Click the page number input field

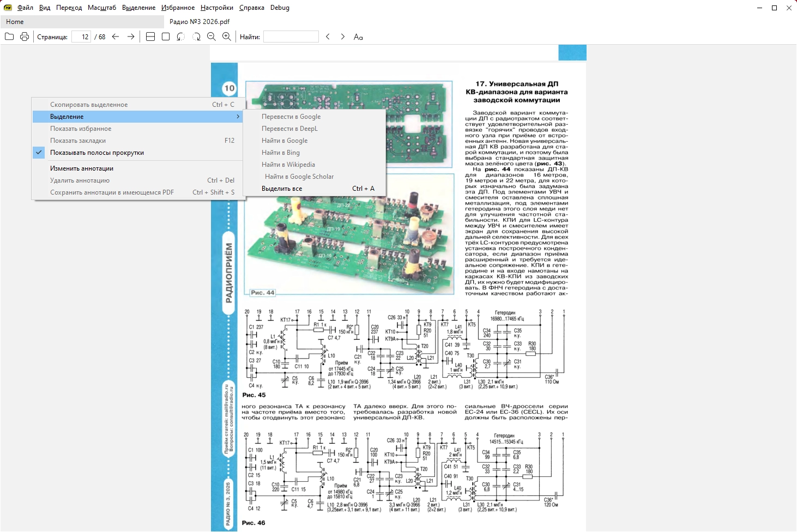pyautogui.click(x=81, y=37)
